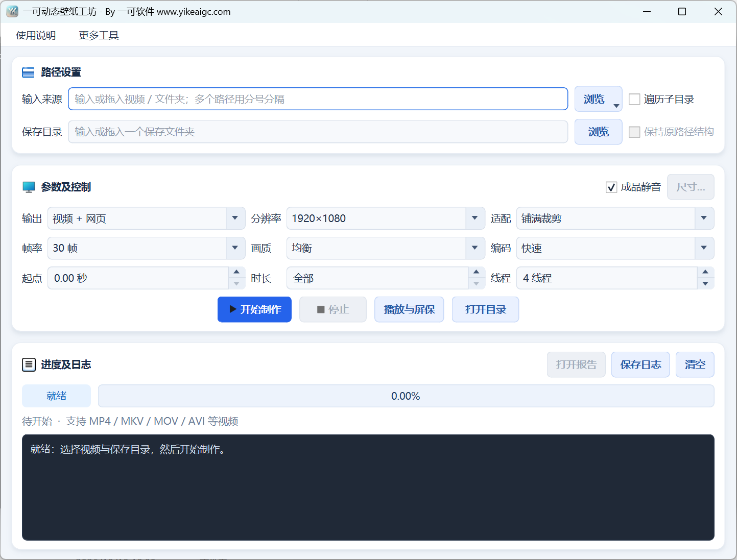Screen dimensions: 737x560
Task: Open the 使用说明 menu
Action: (36, 35)
